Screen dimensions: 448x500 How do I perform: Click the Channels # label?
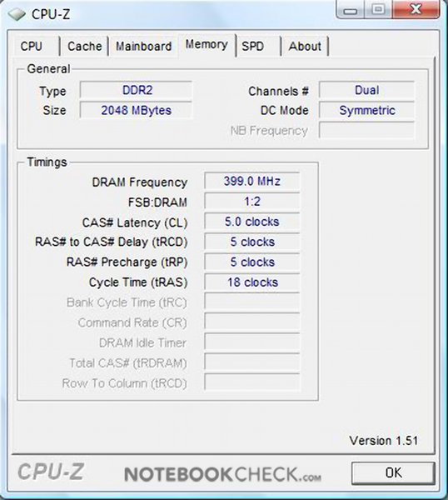pyautogui.click(x=278, y=91)
